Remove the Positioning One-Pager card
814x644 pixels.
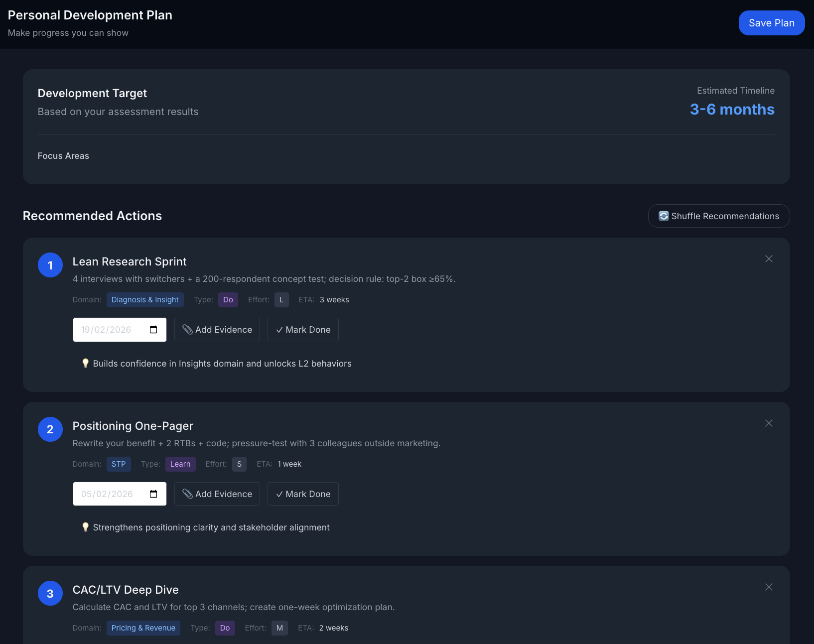pyautogui.click(x=769, y=423)
